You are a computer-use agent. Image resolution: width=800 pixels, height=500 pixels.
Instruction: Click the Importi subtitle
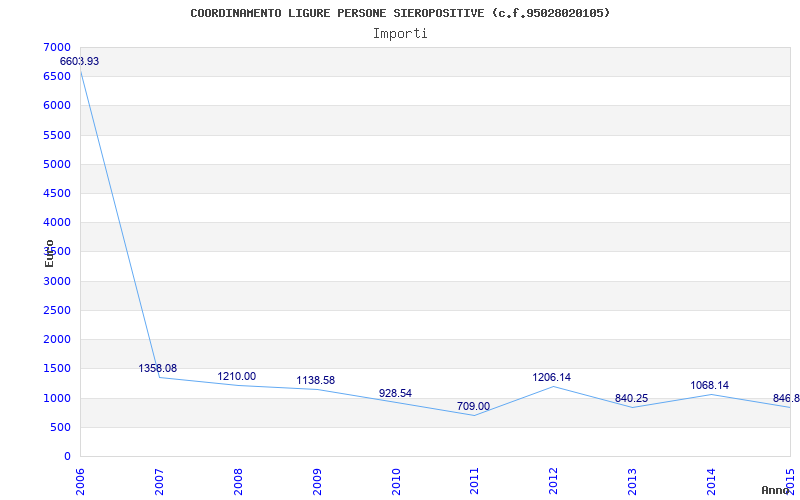click(x=400, y=34)
